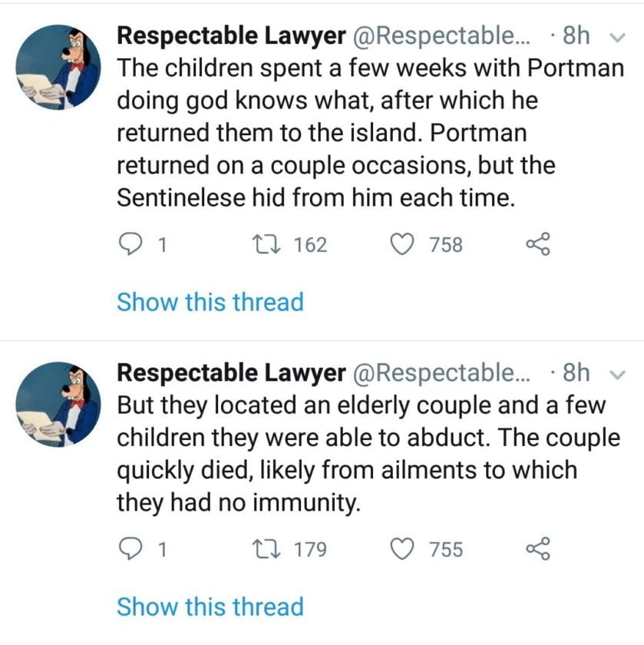Click the 8h timestamp on the Portman tweet
The height and width of the screenshot is (645, 644).
coord(576,35)
